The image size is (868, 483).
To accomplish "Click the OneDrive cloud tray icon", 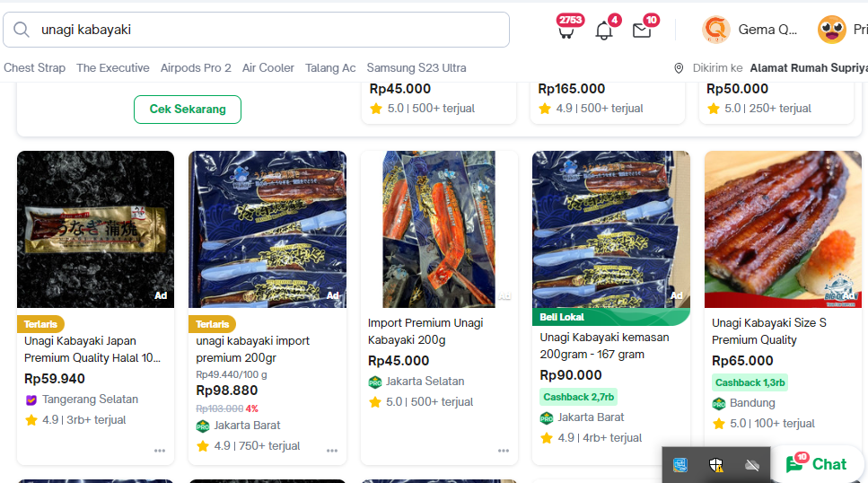I will pos(752,464).
